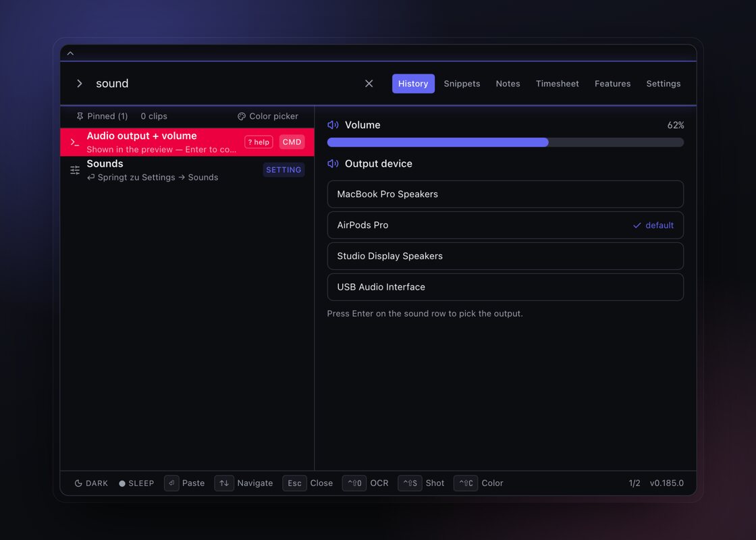756x540 pixels.
Task: Click the Close label in footer
Action: pyautogui.click(x=321, y=483)
